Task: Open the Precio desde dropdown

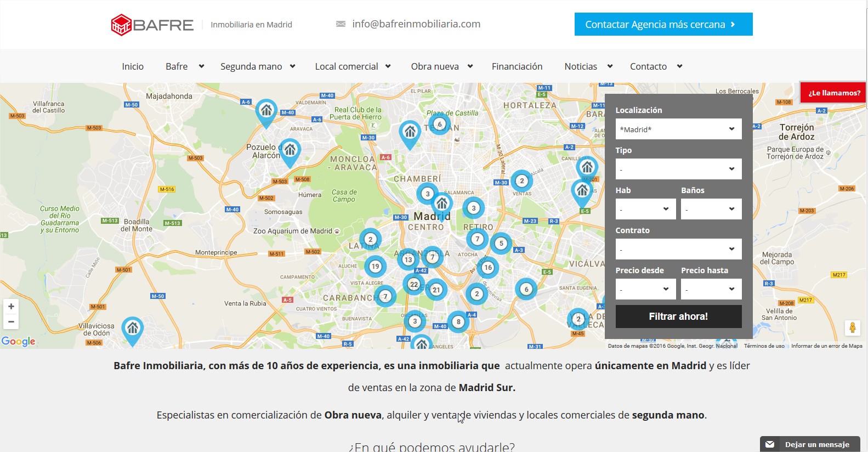Action: (645, 290)
